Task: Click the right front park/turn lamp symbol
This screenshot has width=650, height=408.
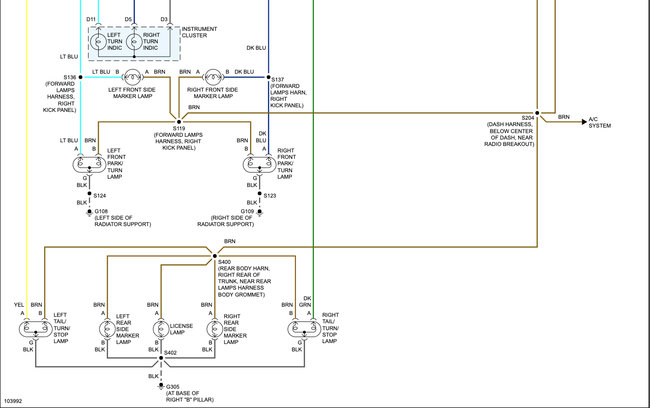Action: pyautogui.click(x=259, y=165)
